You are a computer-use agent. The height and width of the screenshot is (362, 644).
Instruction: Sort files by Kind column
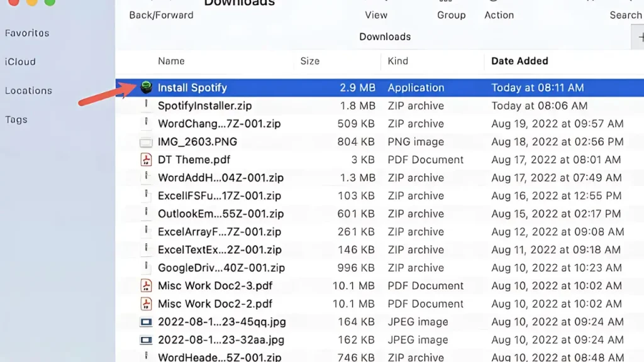coord(398,61)
